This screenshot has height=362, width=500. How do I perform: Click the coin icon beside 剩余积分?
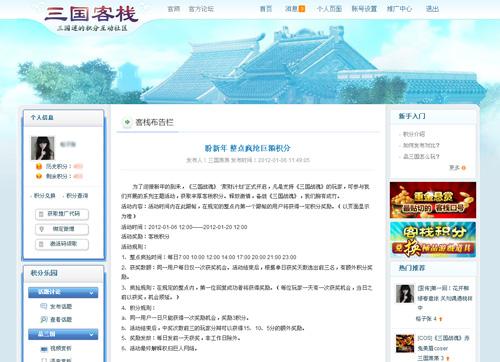(x=39, y=176)
